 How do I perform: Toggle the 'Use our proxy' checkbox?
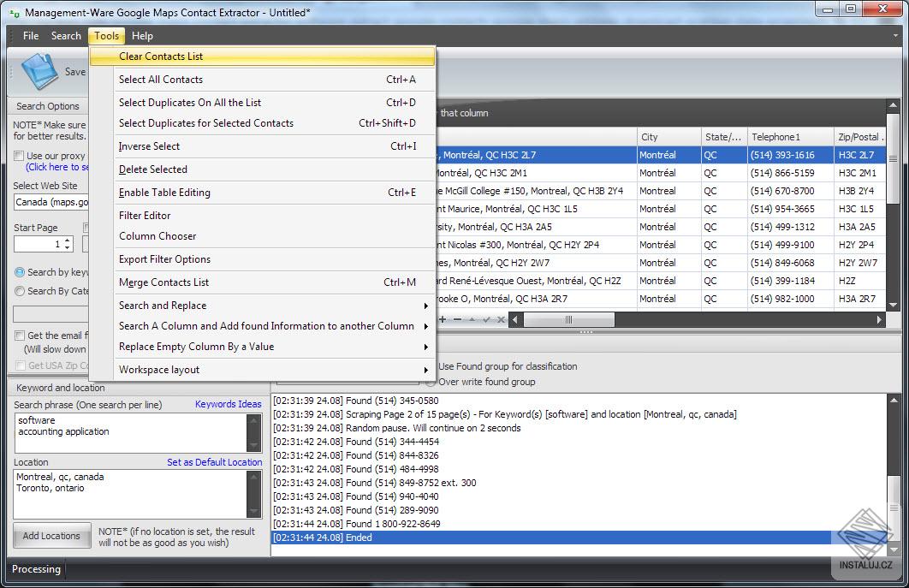pos(19,156)
